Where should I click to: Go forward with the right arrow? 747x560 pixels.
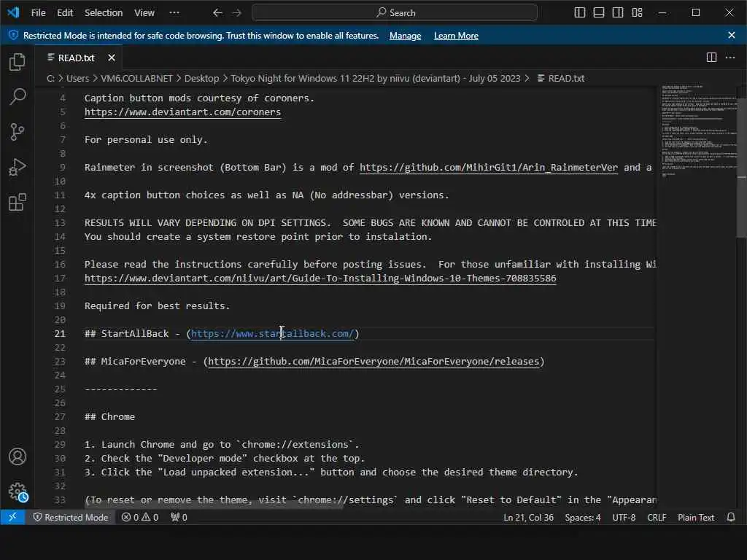[237, 13]
